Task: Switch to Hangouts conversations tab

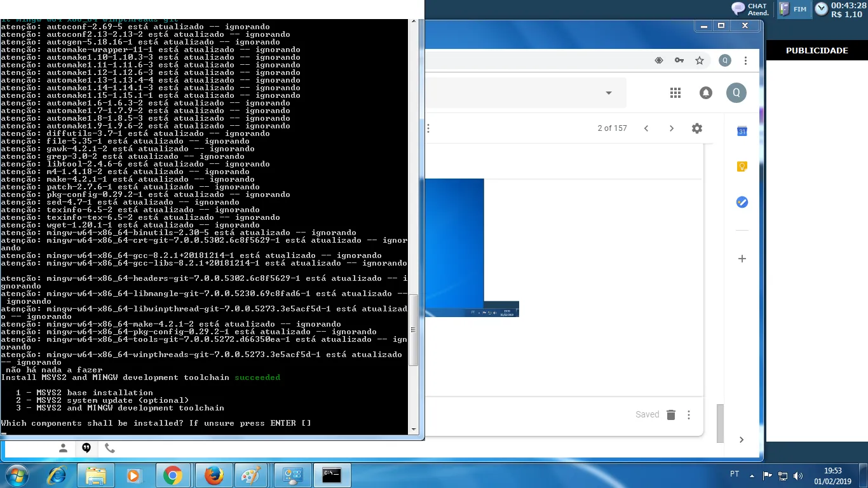Action: [x=86, y=448]
